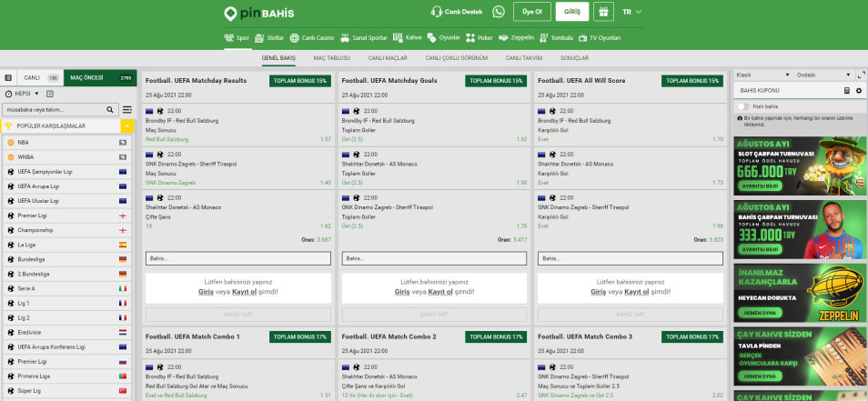The width and height of the screenshot is (868, 401).
Task: Click the Bahis amount field under All Will Score
Action: click(x=630, y=258)
